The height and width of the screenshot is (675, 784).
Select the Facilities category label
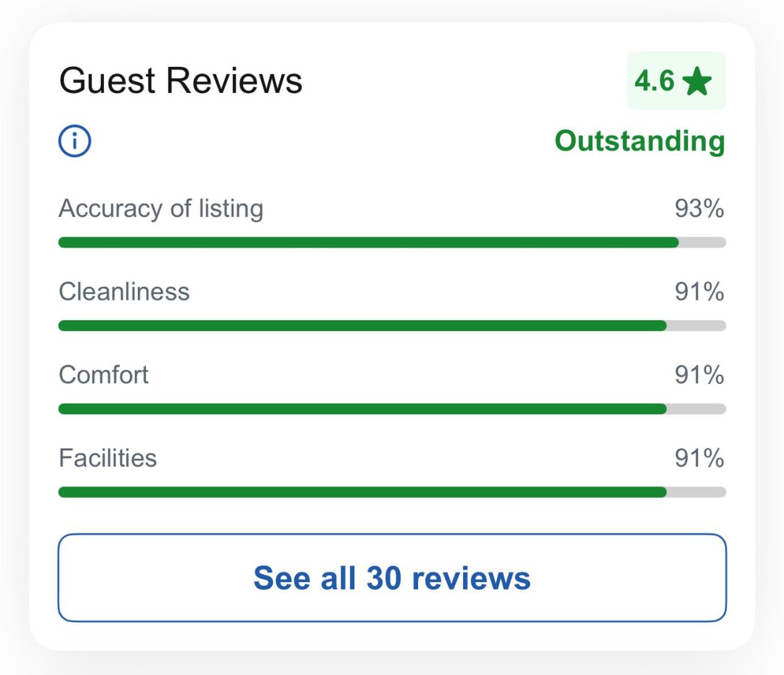[x=108, y=458]
